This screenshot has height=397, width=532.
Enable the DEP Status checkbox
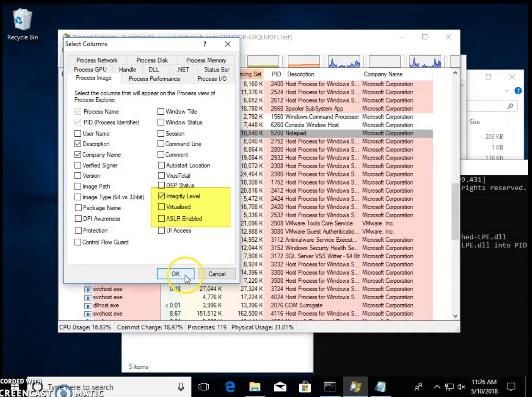click(161, 185)
